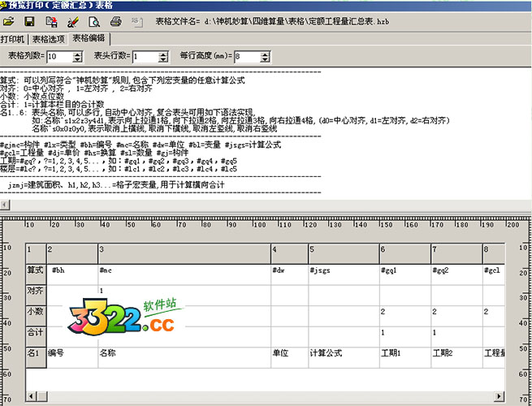Save the table with the floppy disk icon
The image size is (532, 406).
pyautogui.click(x=30, y=22)
